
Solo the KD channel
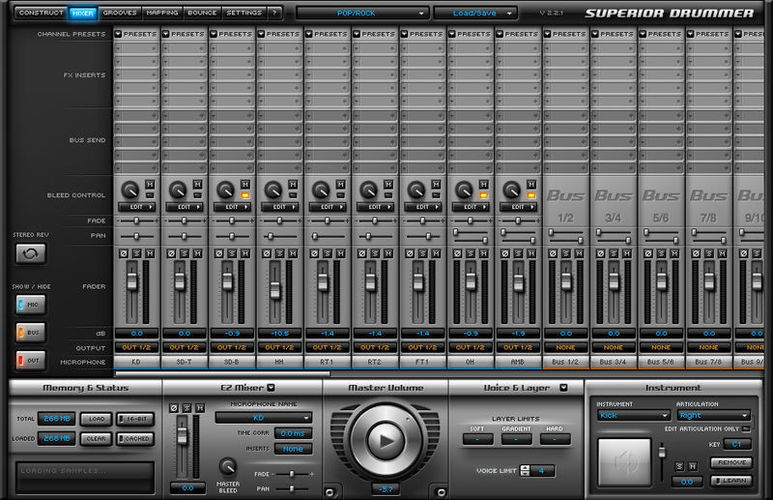click(137, 253)
